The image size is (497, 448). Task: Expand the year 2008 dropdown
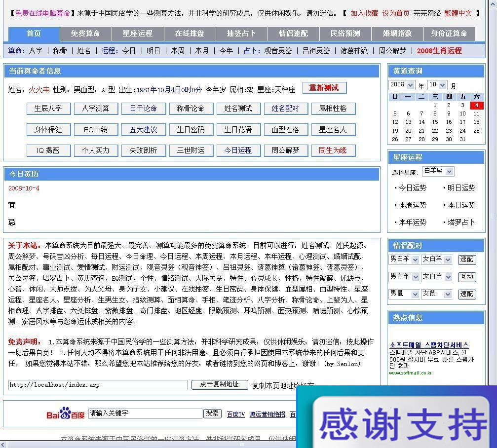[402, 85]
